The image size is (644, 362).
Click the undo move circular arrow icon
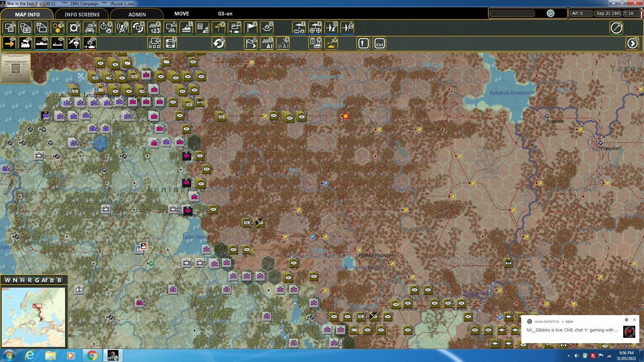(x=219, y=44)
